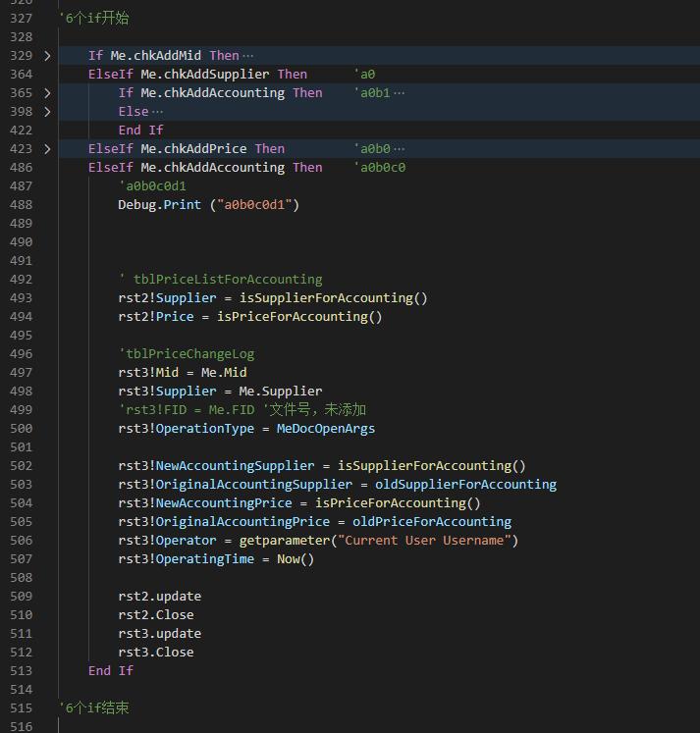Click 'rst3!NewAccountingSupplier' on line 502
Screen dimensions: 700x733
[x=217, y=465]
